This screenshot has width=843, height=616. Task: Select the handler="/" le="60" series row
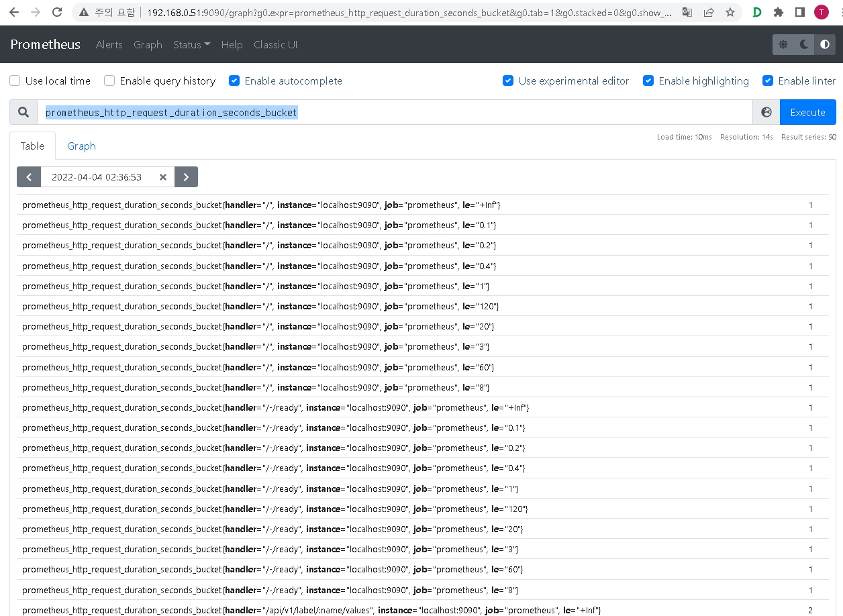coord(423,367)
